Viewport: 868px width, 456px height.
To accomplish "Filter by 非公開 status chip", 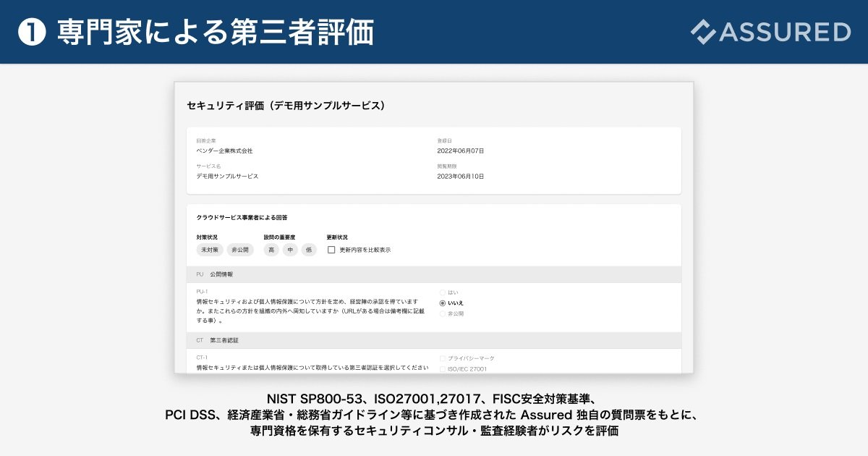I will [240, 250].
